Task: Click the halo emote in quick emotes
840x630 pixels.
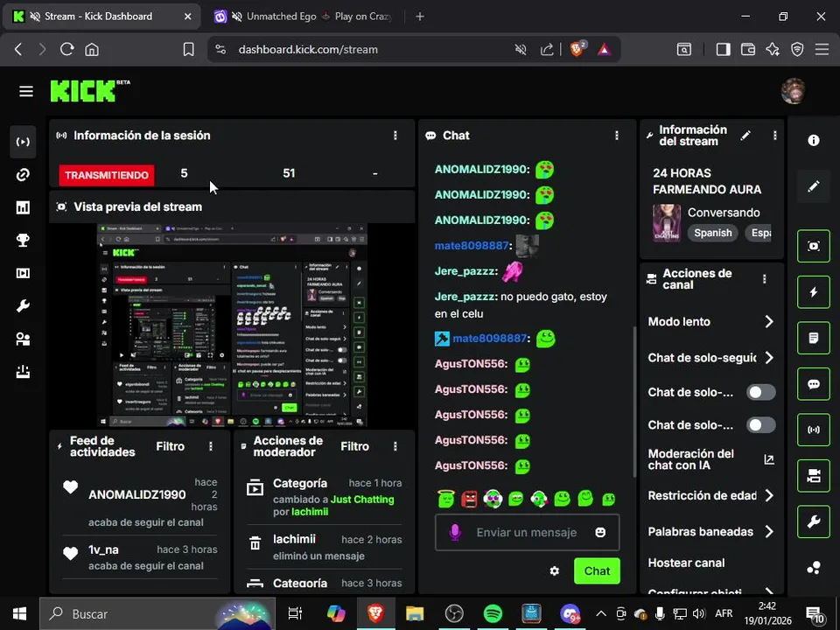Action: pos(445,499)
